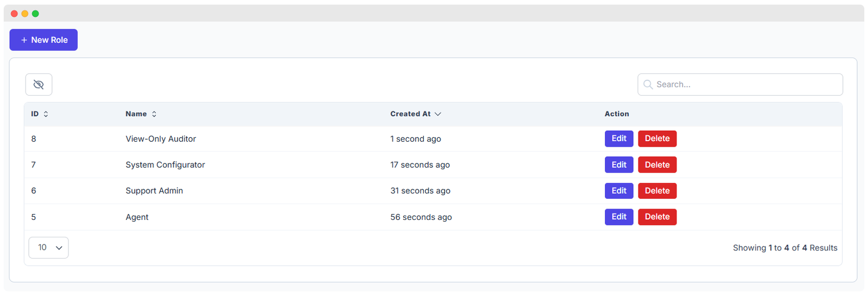Edit the Support Admin role
Image resolution: width=868 pixels, height=296 pixels.
point(618,191)
